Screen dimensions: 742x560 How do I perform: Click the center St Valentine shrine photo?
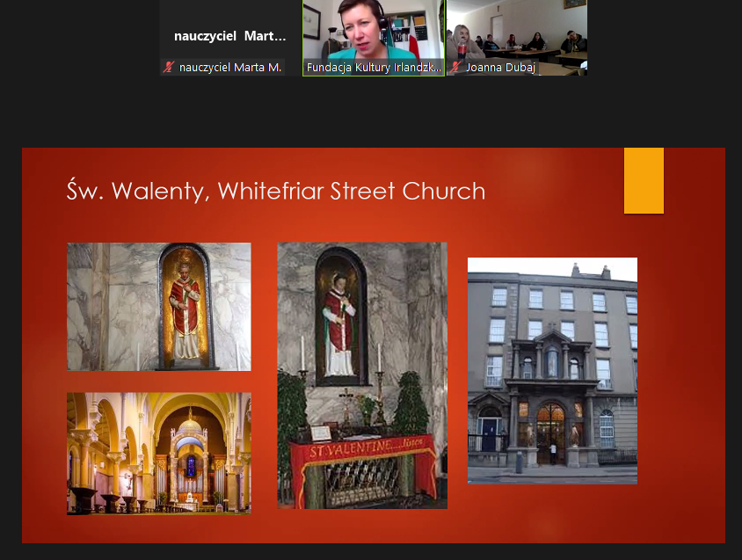click(x=362, y=375)
